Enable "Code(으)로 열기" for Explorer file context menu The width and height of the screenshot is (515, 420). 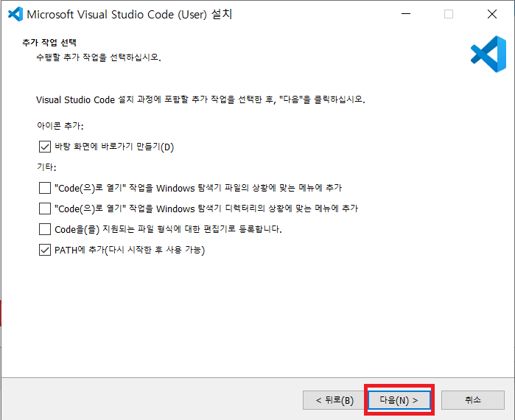coord(45,188)
